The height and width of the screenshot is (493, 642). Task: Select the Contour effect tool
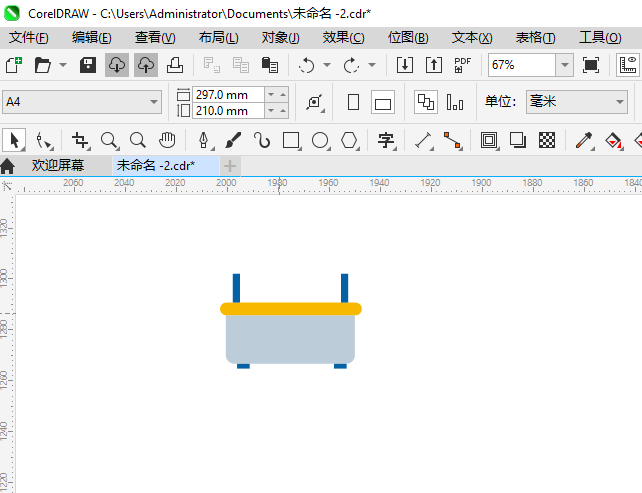pyautogui.click(x=489, y=140)
